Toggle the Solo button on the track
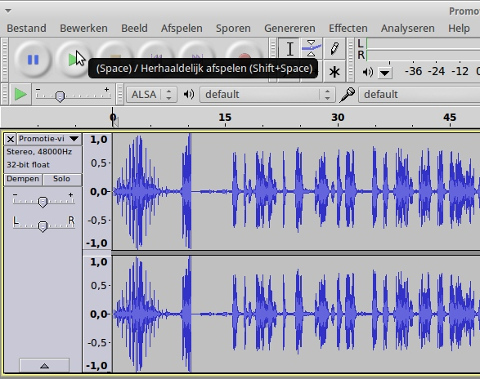The image size is (480, 379). [x=62, y=179]
